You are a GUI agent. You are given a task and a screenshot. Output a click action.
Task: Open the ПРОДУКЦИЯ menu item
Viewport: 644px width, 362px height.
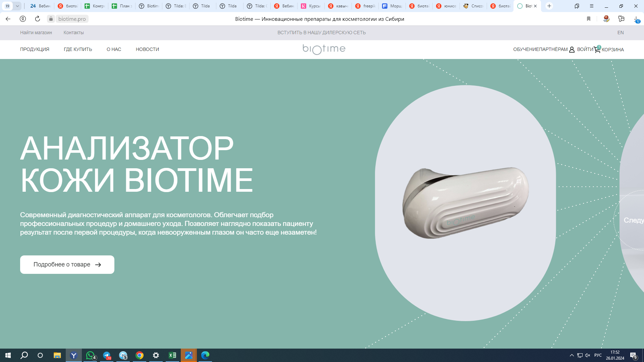click(x=35, y=49)
